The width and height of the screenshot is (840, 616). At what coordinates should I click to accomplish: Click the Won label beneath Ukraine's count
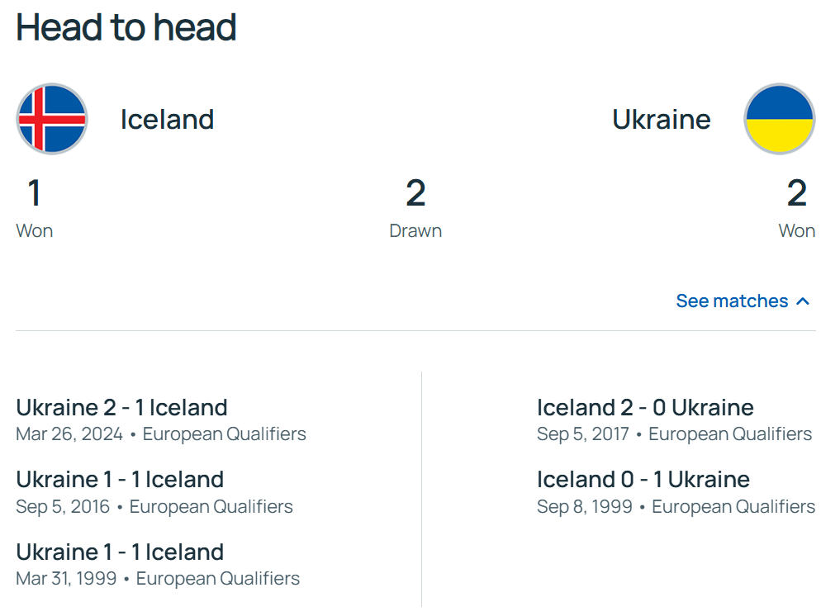(796, 231)
